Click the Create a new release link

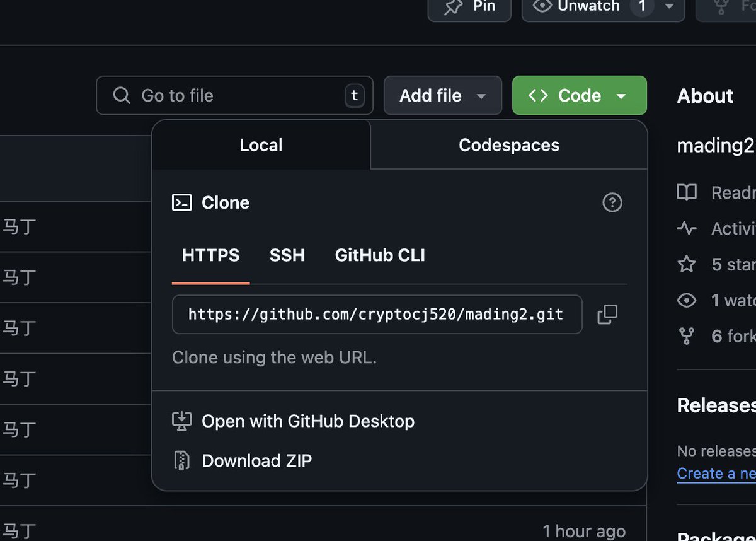(x=716, y=474)
